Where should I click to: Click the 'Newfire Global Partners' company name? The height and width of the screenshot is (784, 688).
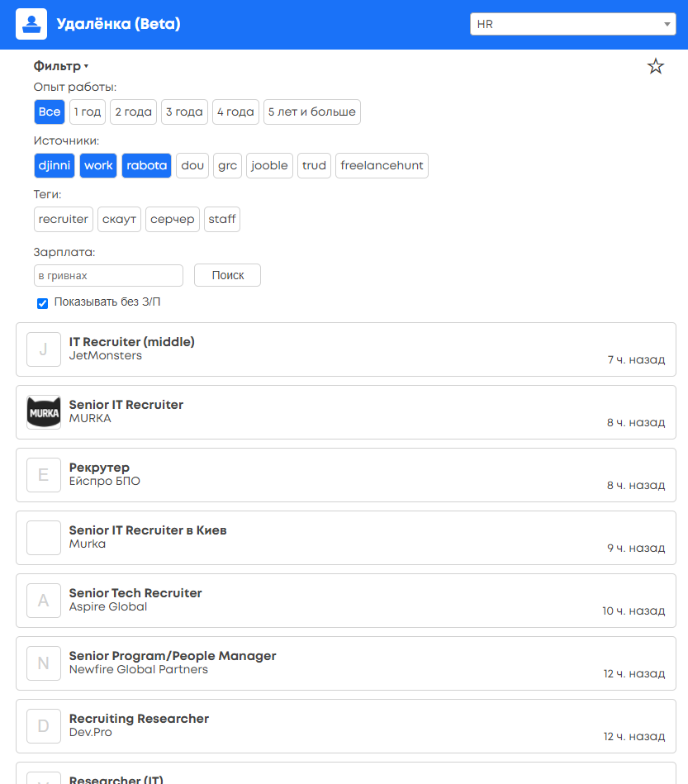pos(139,669)
